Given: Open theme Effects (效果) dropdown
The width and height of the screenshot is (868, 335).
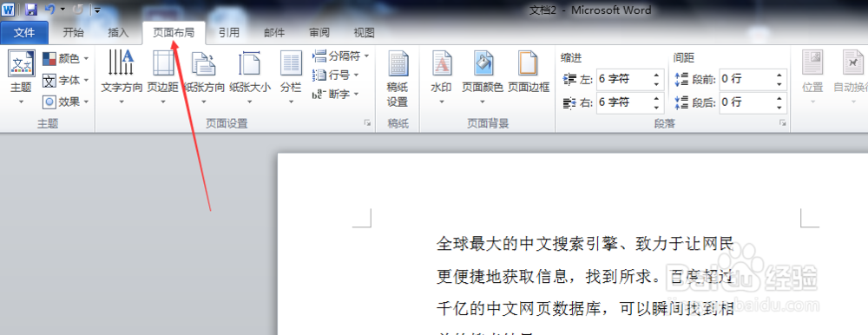Looking at the screenshot, I should tap(66, 102).
